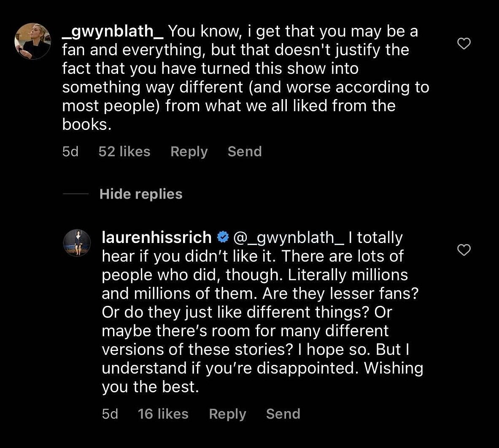Tap Send under _gwynblath_'s comment
The image size is (499, 448).
[244, 151]
